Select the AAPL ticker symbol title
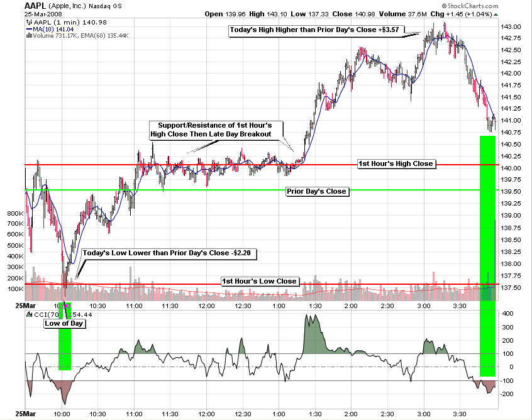Screen dimensions: 532x420 35,6
